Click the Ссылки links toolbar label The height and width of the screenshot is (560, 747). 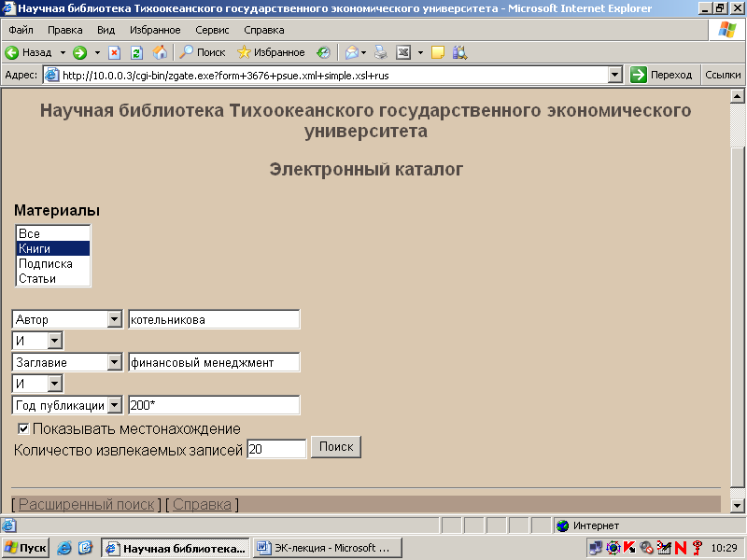click(723, 75)
